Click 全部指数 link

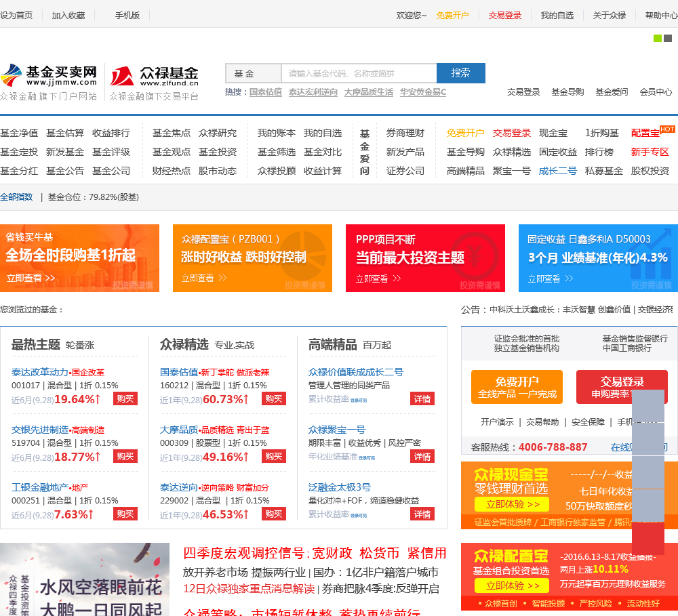16,197
